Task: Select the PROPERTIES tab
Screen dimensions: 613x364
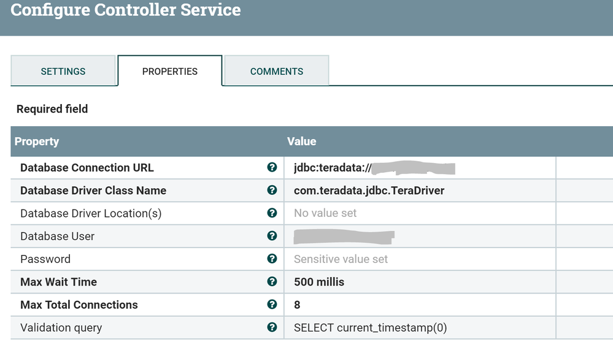Action: (170, 70)
